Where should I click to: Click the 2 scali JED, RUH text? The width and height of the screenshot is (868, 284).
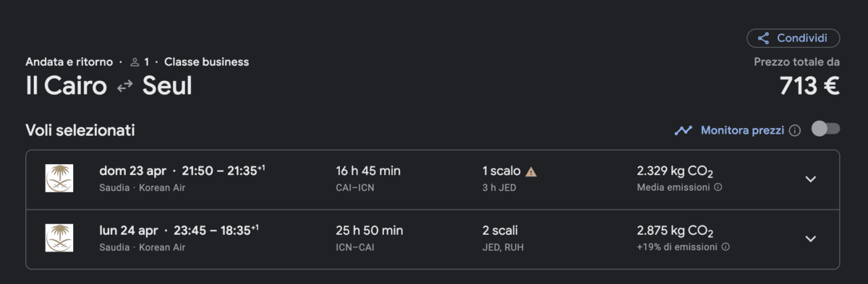503,238
